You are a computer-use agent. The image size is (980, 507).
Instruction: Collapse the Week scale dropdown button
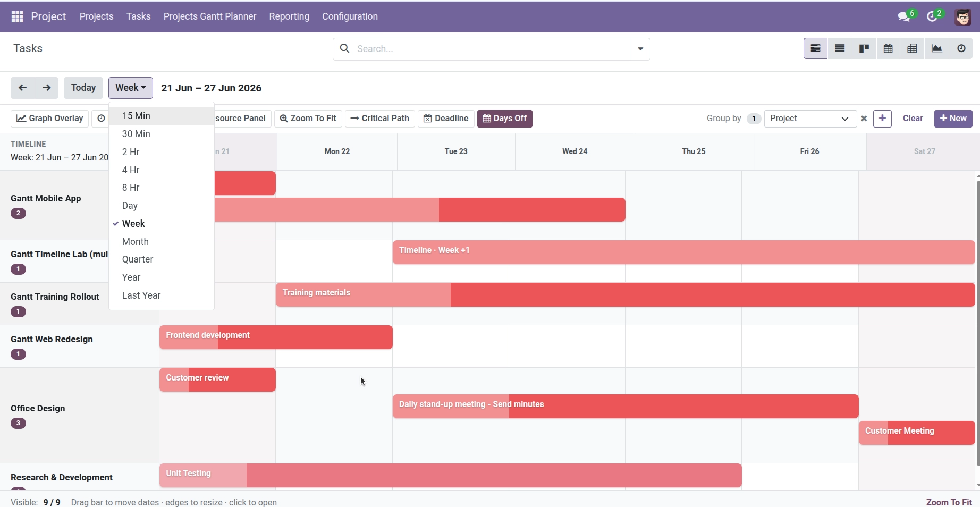(131, 88)
